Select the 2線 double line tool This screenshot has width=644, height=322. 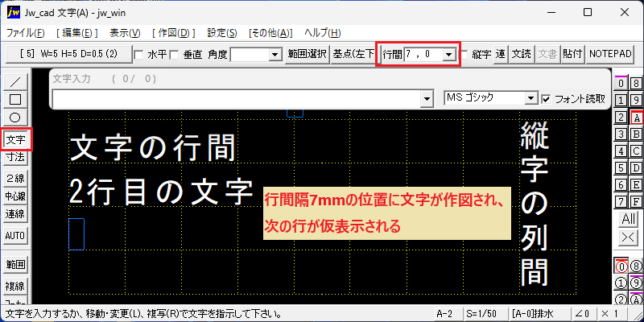[x=15, y=178]
